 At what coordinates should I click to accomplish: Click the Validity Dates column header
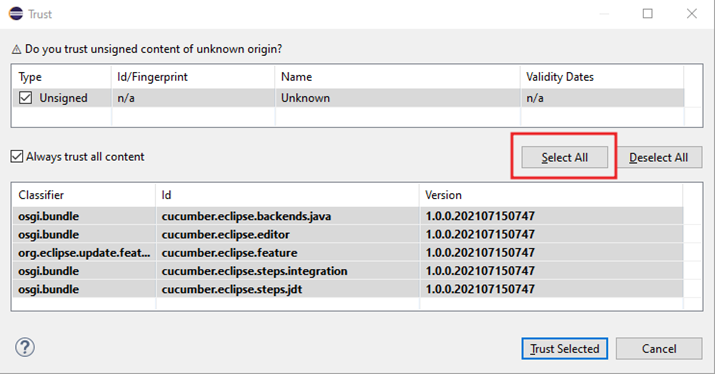click(x=602, y=77)
